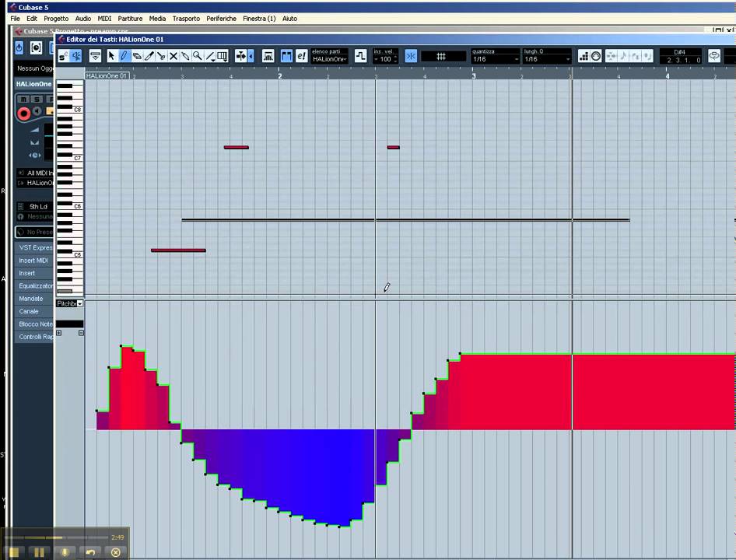Image resolution: width=736 pixels, height=560 pixels.
Task: Click the D#4 mouse position display
Action: 680,52
